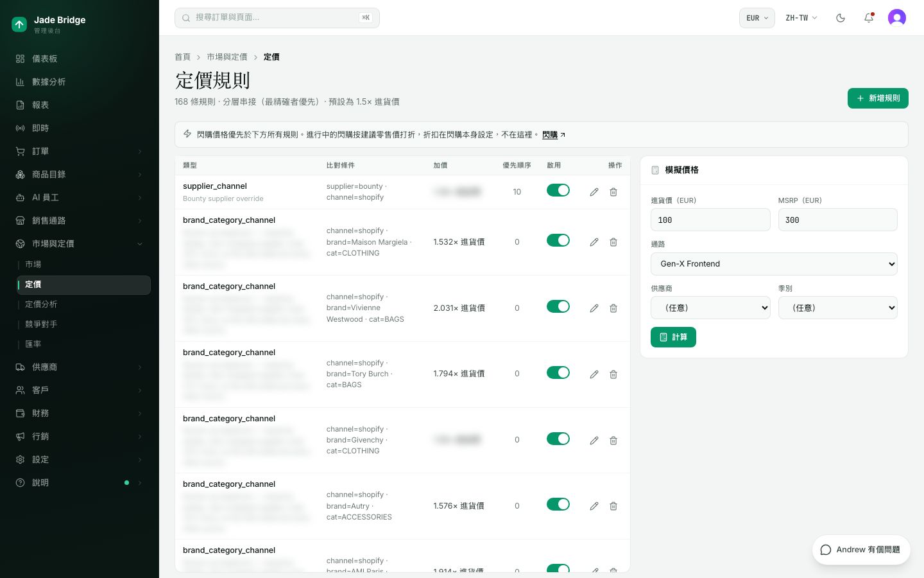Image resolution: width=924 pixels, height=578 pixels.
Task: Delete the supplier_channel bounty rule
Action: point(613,192)
